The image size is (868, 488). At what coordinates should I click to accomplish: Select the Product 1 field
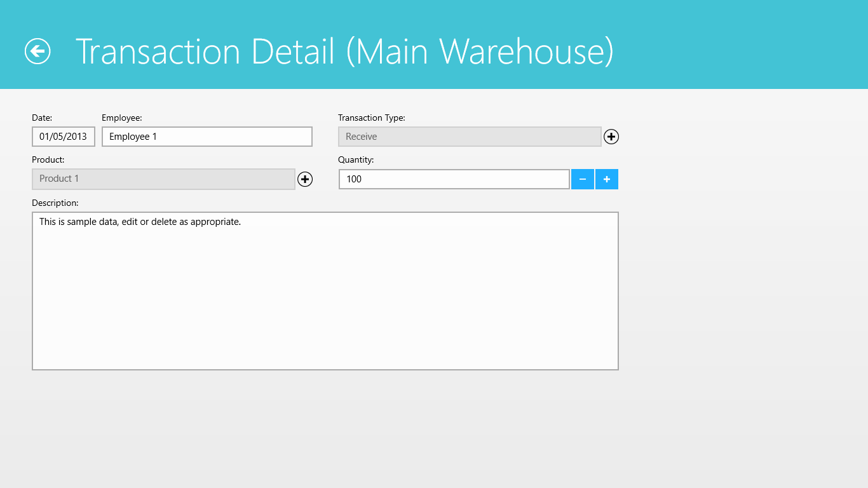pos(163,179)
